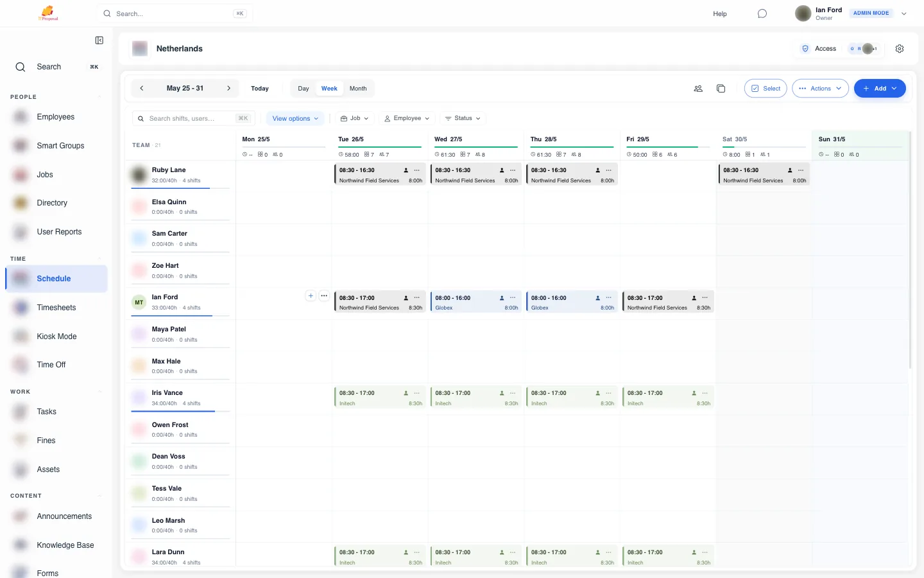Open Jobs in sidebar
The height and width of the screenshot is (578, 924).
(56, 175)
